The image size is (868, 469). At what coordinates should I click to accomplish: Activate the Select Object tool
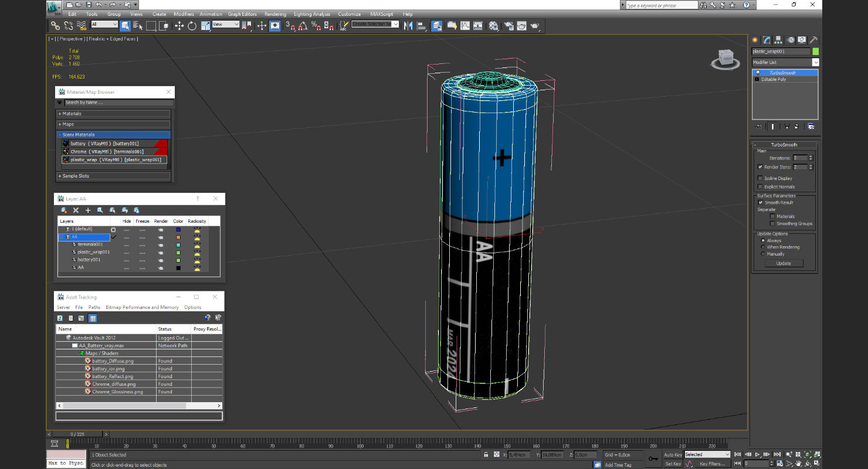126,25
